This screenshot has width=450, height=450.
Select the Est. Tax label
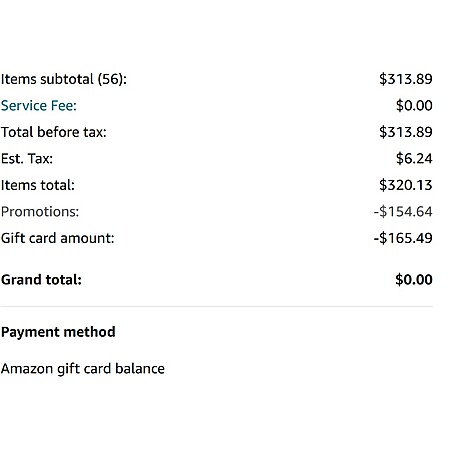coord(27,159)
